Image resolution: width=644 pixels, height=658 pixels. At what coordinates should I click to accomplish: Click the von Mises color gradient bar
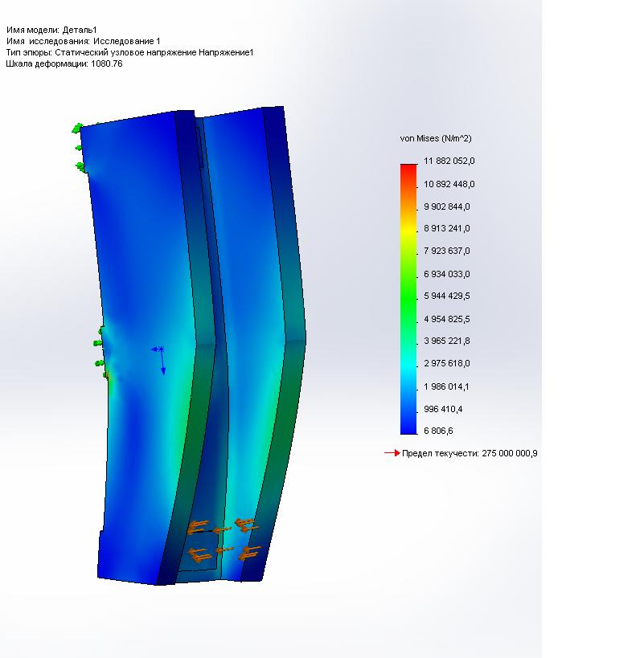point(408,299)
